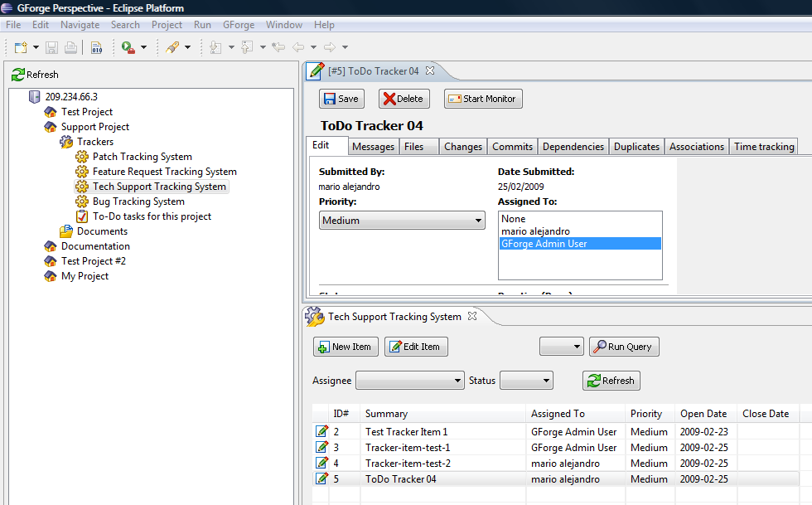
Task: Switch to the Messages tab
Action: pyautogui.click(x=373, y=147)
